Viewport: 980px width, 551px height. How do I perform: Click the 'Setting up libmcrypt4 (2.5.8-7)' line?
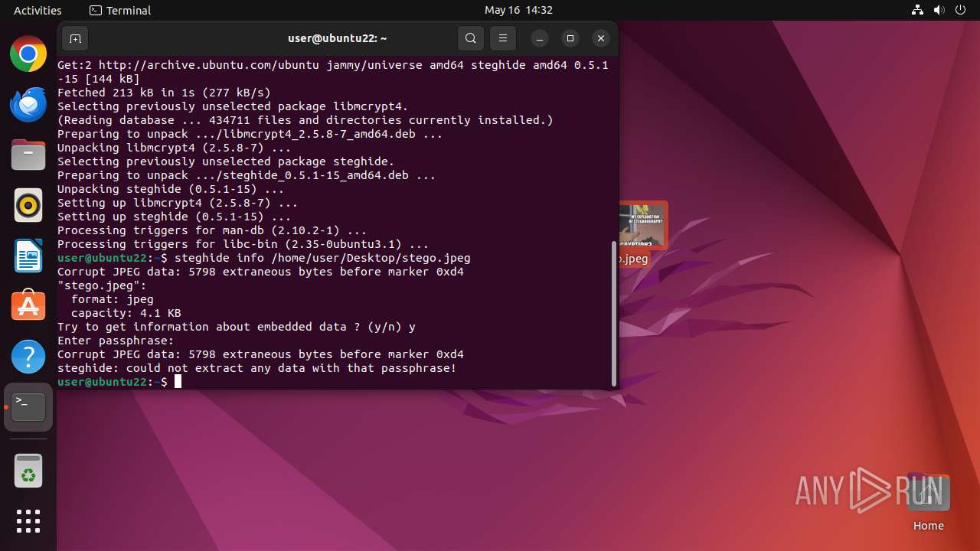tap(178, 203)
